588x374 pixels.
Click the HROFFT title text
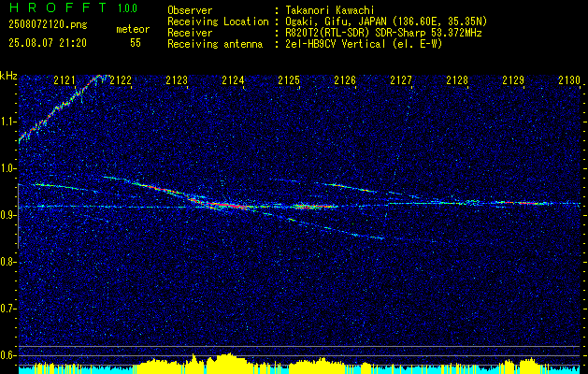coord(59,7)
